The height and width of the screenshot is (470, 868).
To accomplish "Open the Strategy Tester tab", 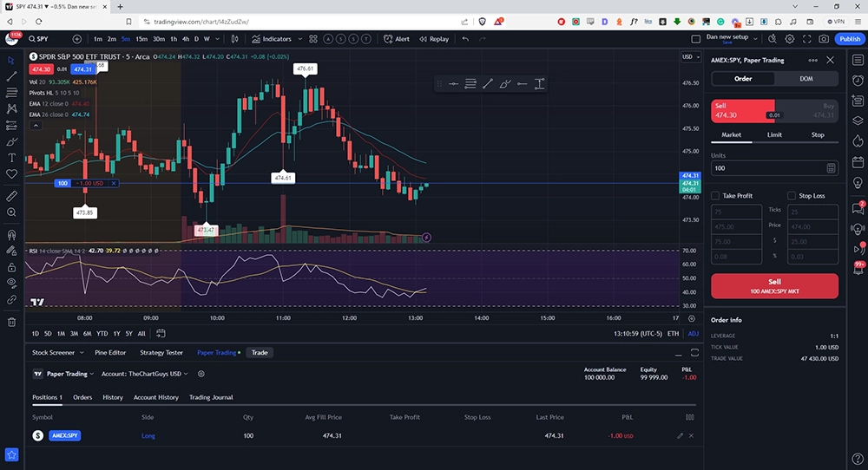I will [x=161, y=353].
